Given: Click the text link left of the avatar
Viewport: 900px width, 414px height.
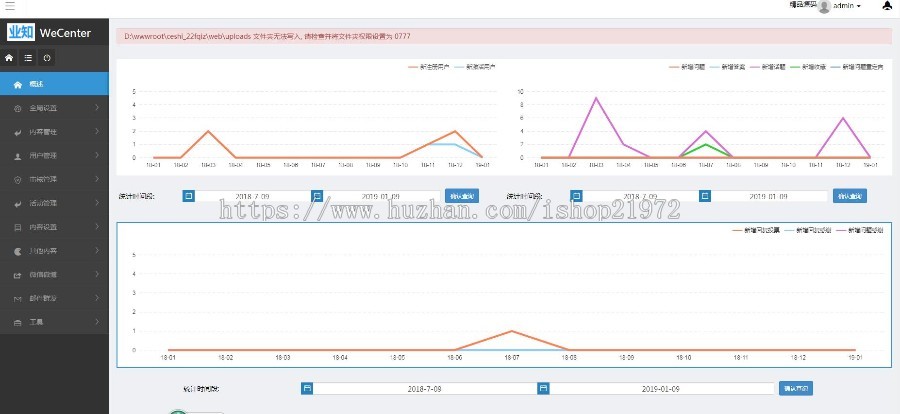Looking at the screenshot, I should point(802,5).
